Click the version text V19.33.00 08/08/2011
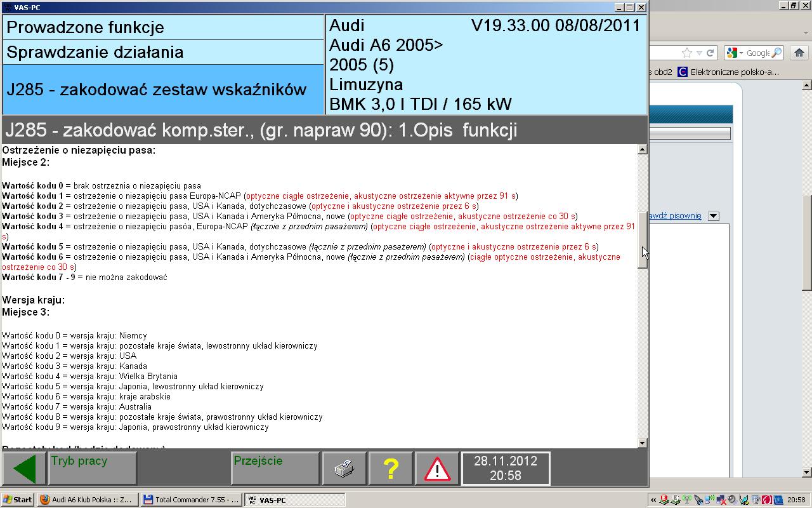The image size is (812, 508). pos(556,26)
